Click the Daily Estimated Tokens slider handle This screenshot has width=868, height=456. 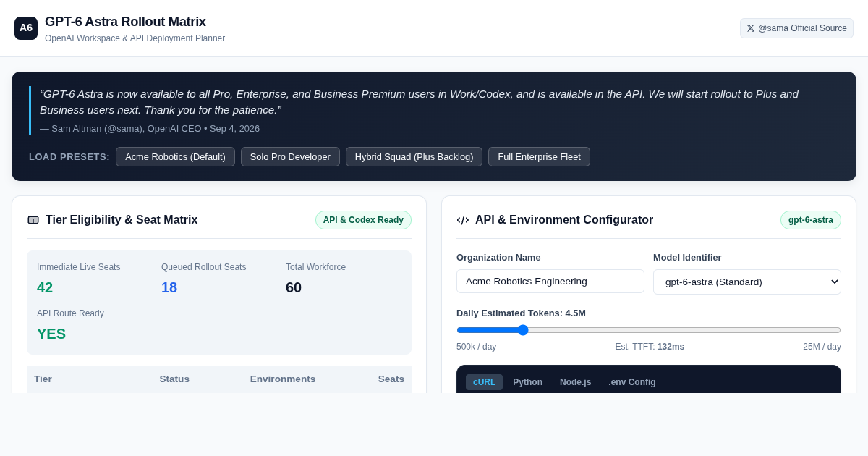[x=523, y=330]
